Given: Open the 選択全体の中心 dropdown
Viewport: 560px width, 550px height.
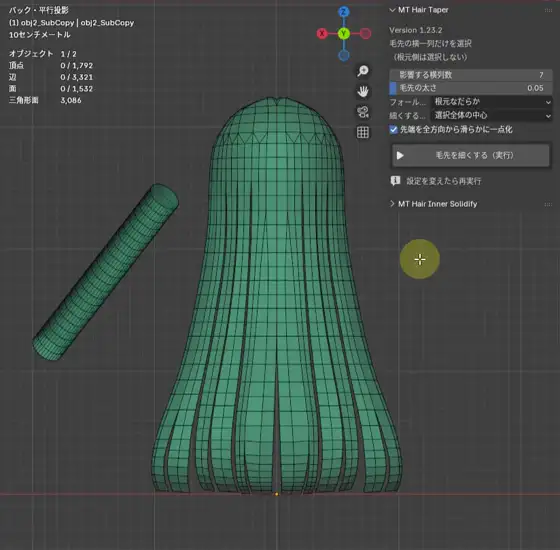Looking at the screenshot, I should click(x=491, y=115).
